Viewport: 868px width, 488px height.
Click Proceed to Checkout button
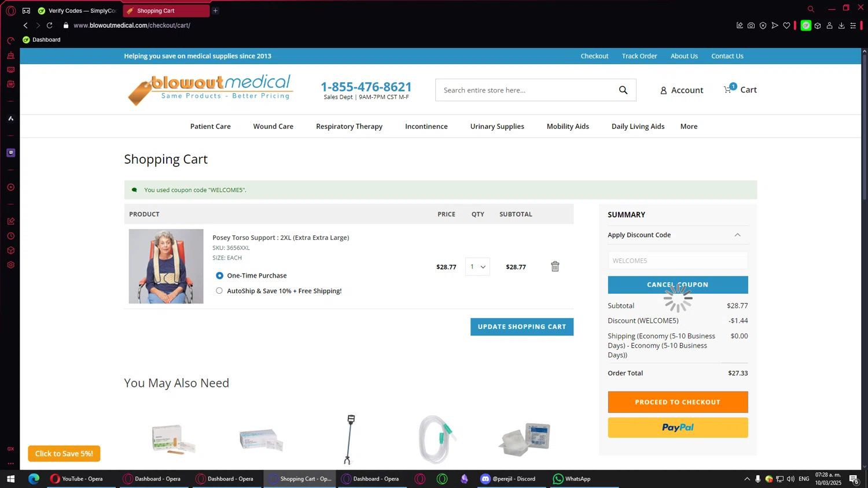tap(678, 402)
